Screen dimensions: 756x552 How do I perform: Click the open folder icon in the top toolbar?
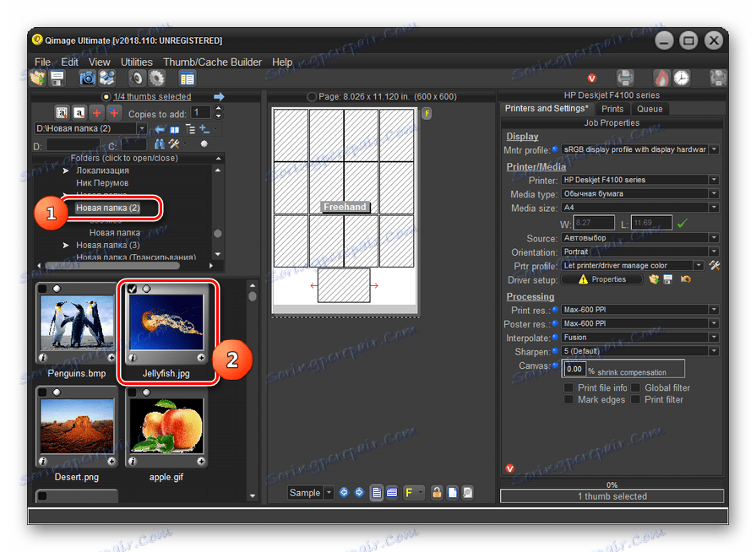[38, 78]
